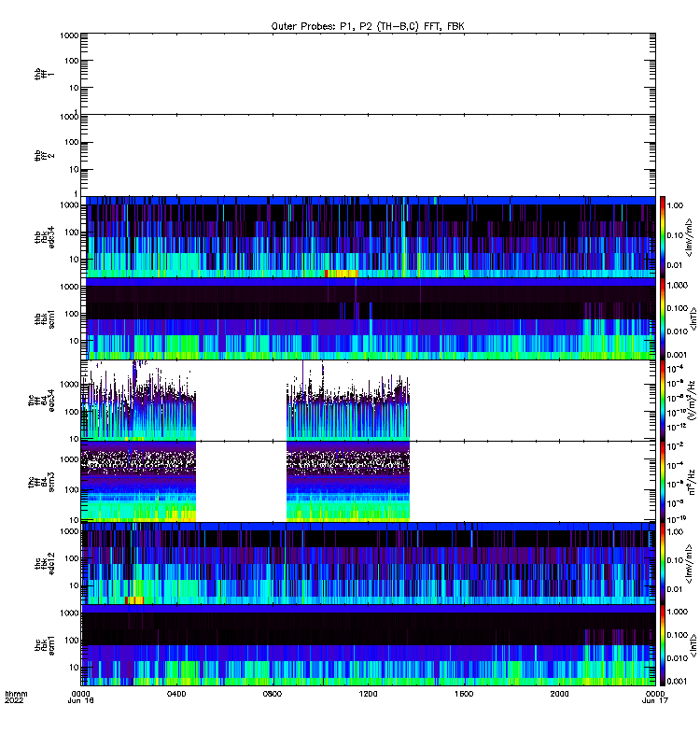
Task: Click the thb fbk scm1 axis label
Action: [44, 318]
